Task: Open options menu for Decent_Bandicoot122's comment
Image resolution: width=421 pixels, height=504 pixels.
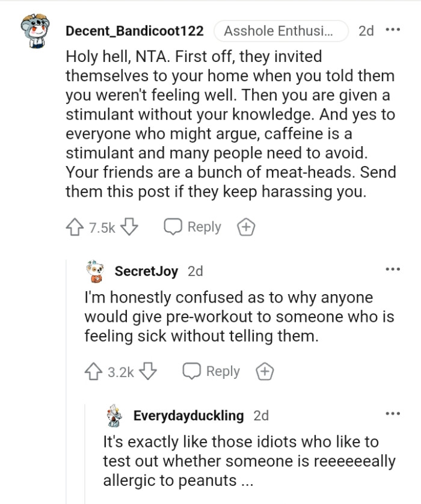Action: (x=393, y=29)
